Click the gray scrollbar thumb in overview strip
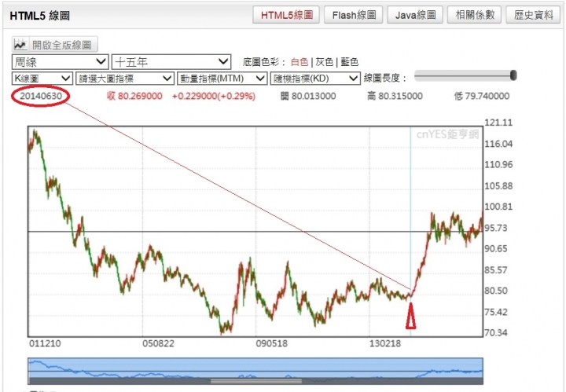The image size is (566, 392). pos(256,381)
